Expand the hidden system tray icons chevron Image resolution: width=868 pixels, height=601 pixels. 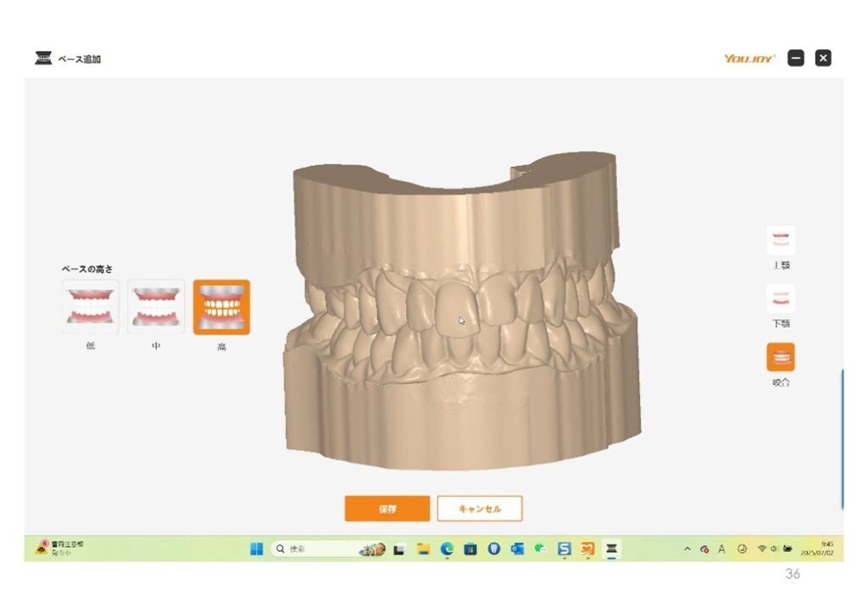(x=687, y=549)
